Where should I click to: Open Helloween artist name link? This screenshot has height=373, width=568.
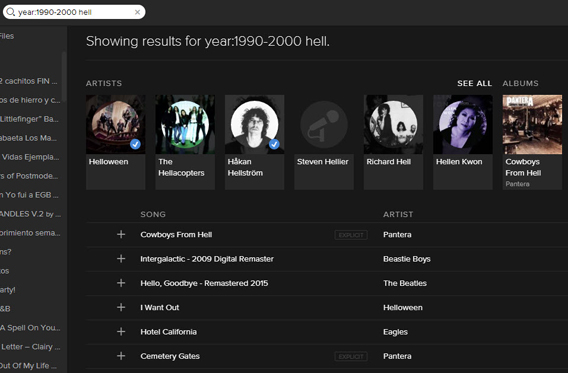pos(108,162)
